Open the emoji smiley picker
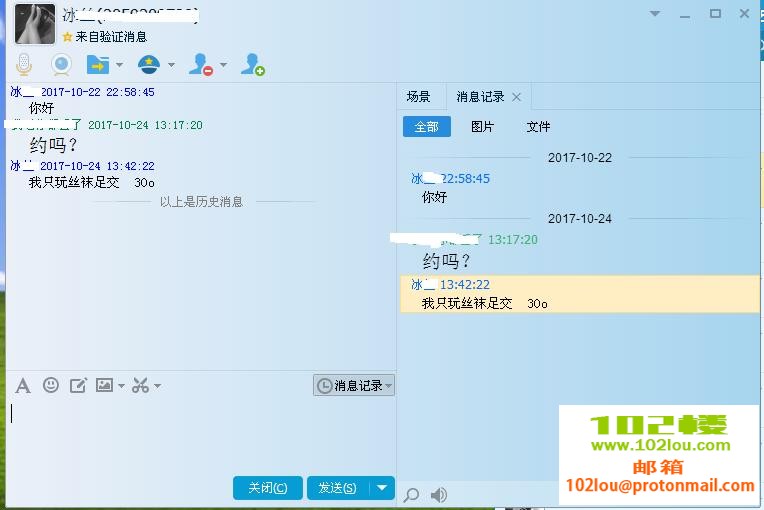The height and width of the screenshot is (510, 764). coord(51,385)
